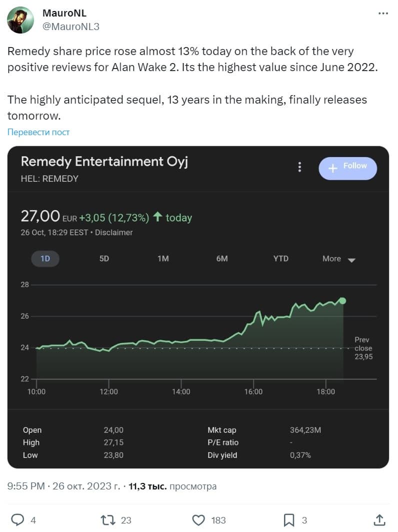
Task: Open the @MauroNL3 handle link
Action: 71,27
